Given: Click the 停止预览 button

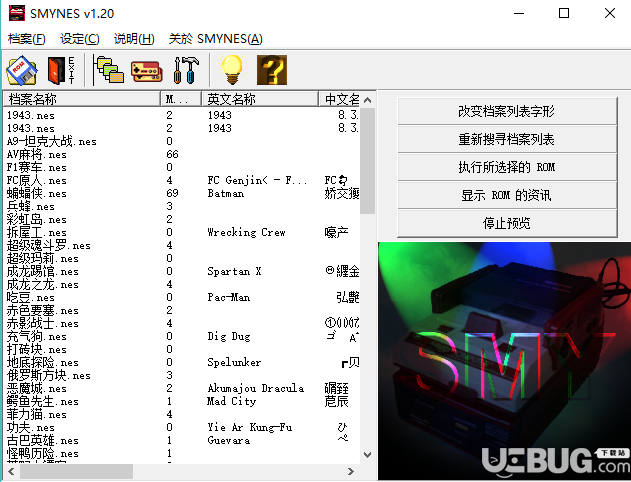Looking at the screenshot, I should pyautogui.click(x=507, y=223).
